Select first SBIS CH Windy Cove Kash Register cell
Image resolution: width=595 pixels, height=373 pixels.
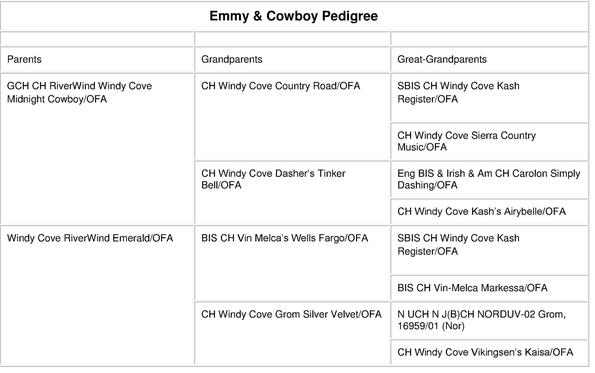tap(458, 92)
